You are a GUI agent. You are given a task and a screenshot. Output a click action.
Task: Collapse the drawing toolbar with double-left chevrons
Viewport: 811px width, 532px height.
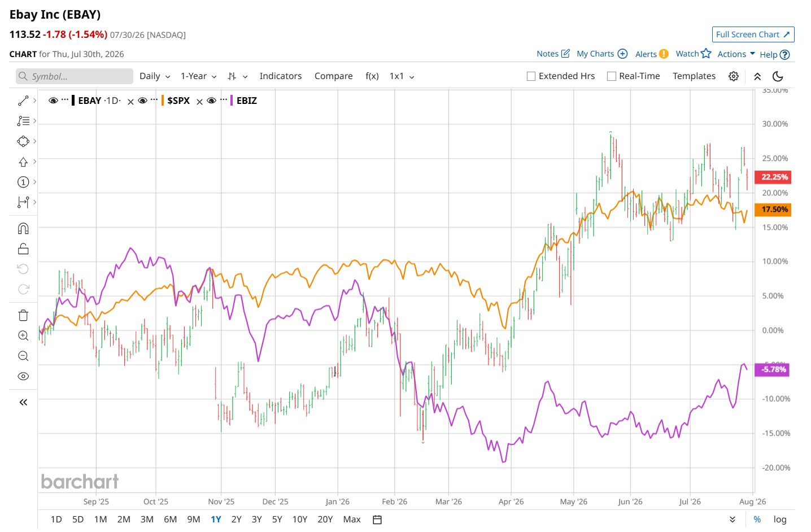pyautogui.click(x=23, y=402)
